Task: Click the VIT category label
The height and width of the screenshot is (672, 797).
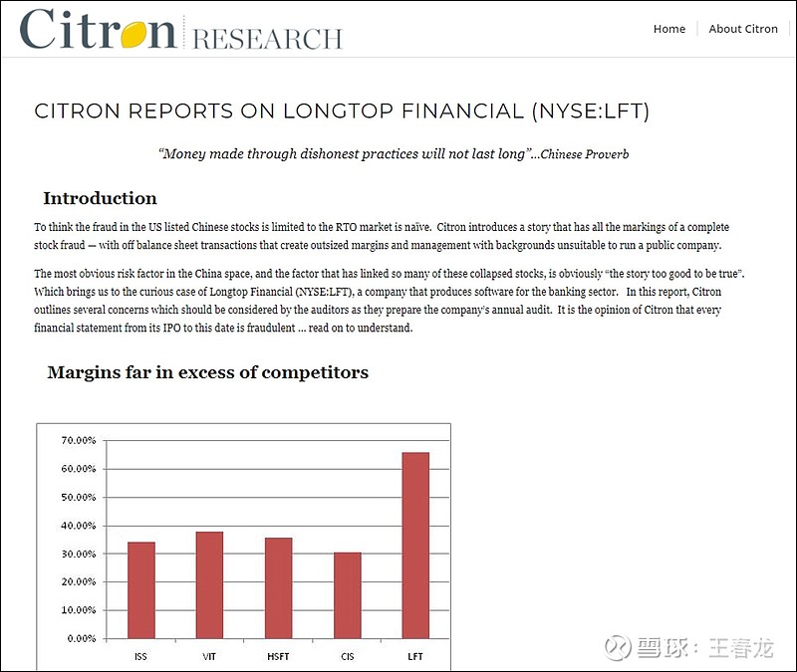Action: (209, 657)
